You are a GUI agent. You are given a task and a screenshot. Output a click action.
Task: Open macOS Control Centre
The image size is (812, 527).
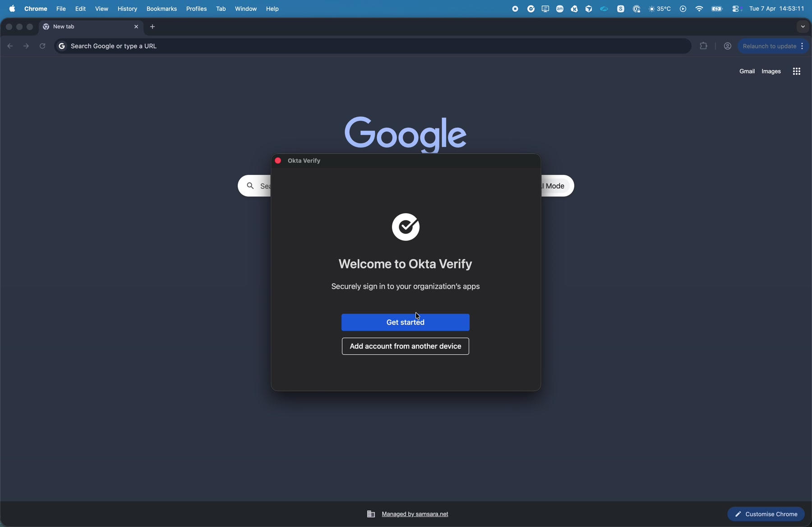[x=736, y=9]
